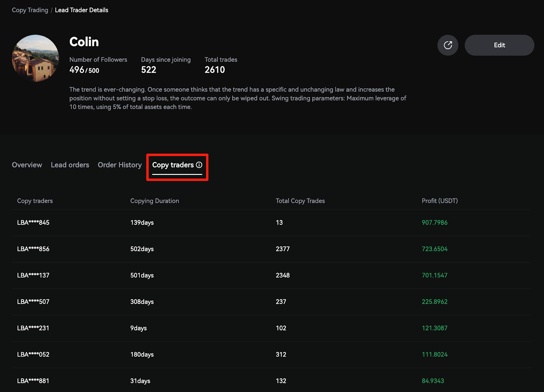Screen dimensions: 544x392
Task: Select copy trader LBA****845 row
Action: click(33, 222)
